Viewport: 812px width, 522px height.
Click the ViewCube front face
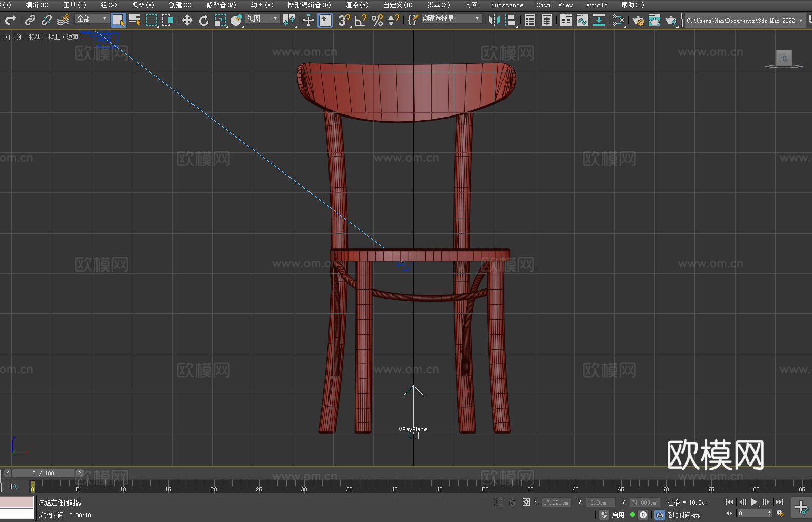784,57
